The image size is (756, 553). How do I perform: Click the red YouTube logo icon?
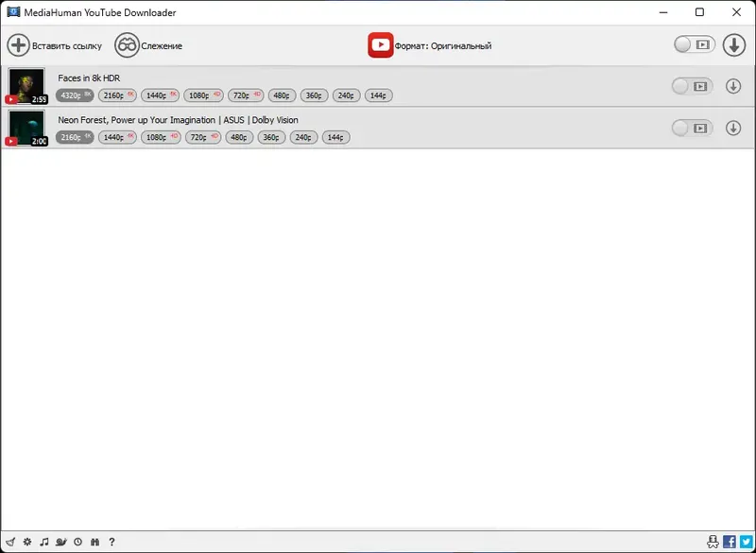[381, 43]
